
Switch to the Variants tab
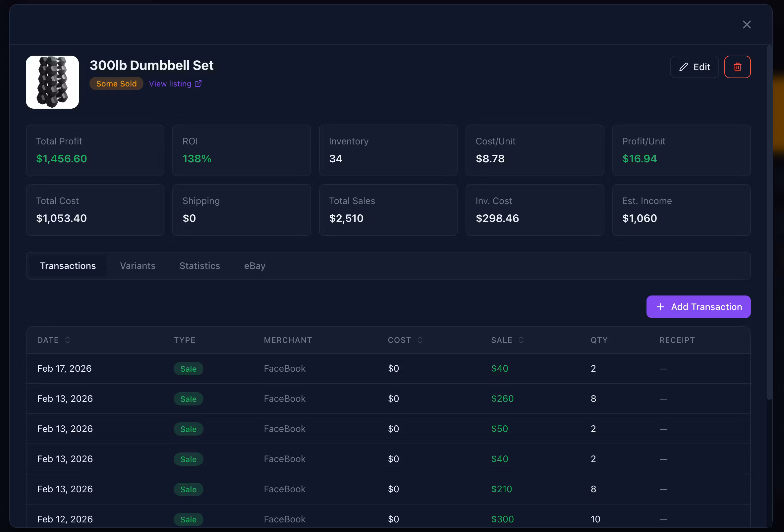pos(138,265)
